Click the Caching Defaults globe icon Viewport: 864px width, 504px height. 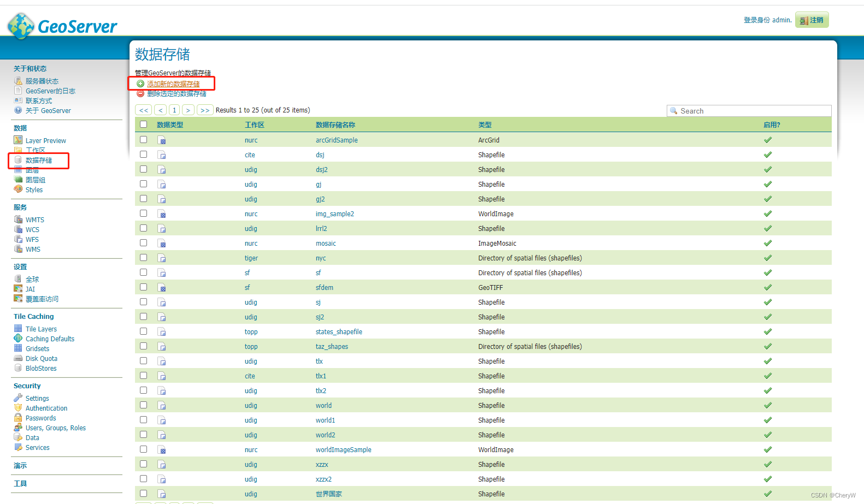point(18,339)
